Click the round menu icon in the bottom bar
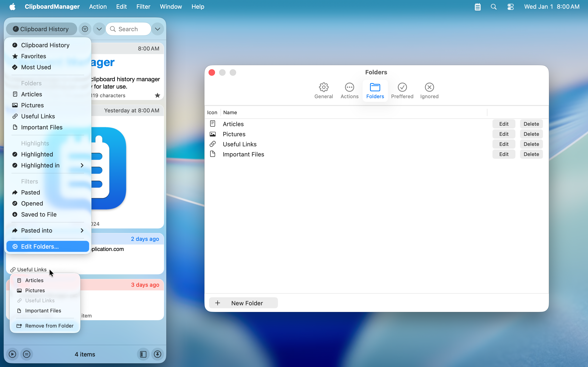 tap(27, 354)
